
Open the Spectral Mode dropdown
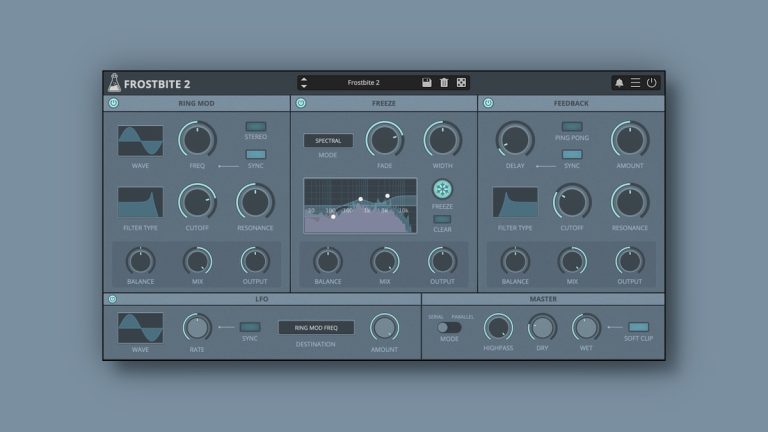(x=328, y=141)
